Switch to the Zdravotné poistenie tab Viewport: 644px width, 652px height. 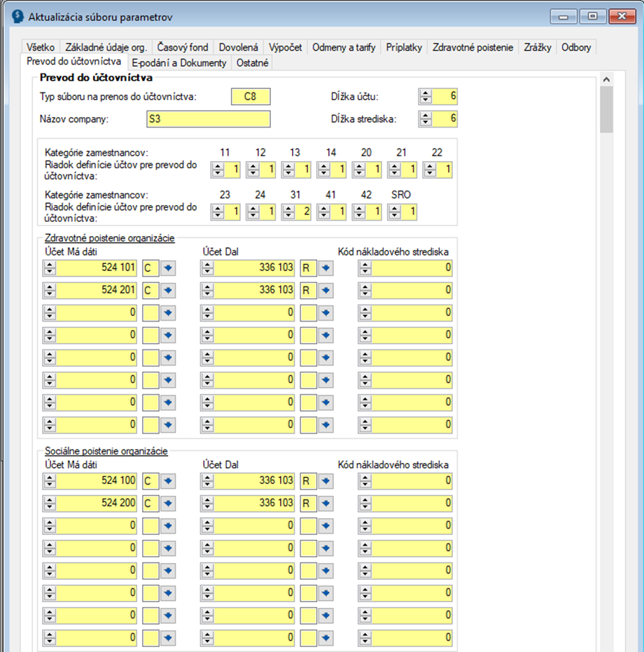[472, 48]
